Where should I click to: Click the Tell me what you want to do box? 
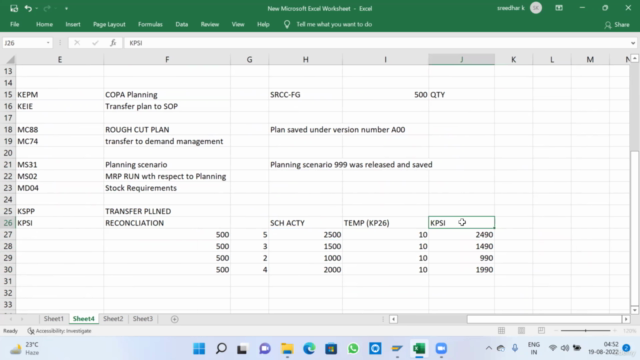334,24
